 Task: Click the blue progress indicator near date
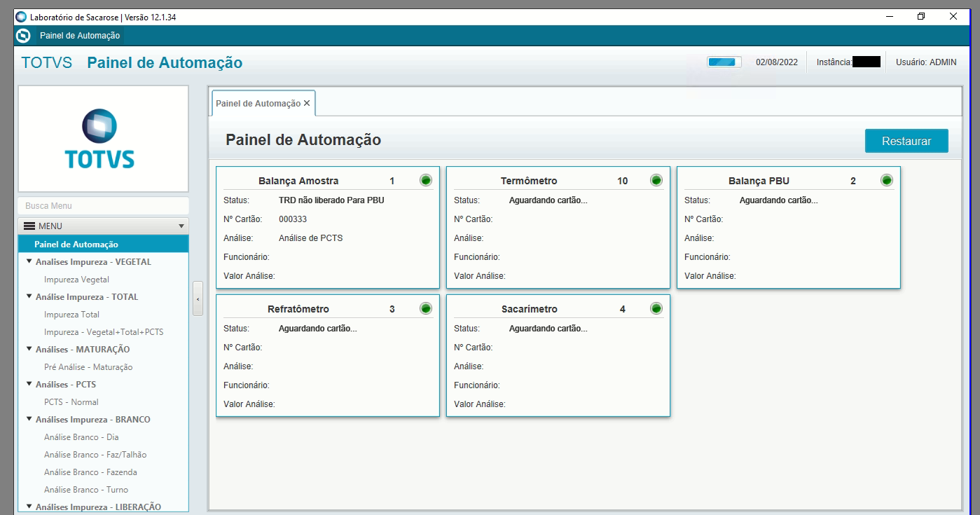[x=724, y=62]
